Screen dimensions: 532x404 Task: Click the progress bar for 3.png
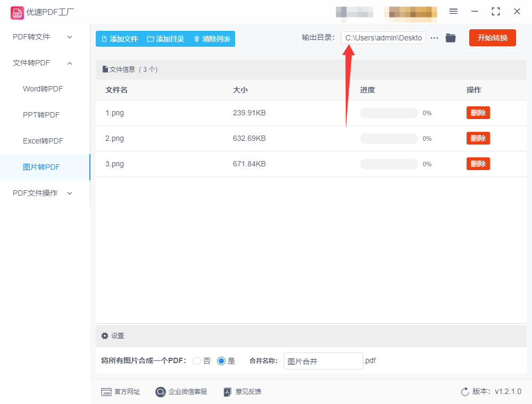pos(389,164)
